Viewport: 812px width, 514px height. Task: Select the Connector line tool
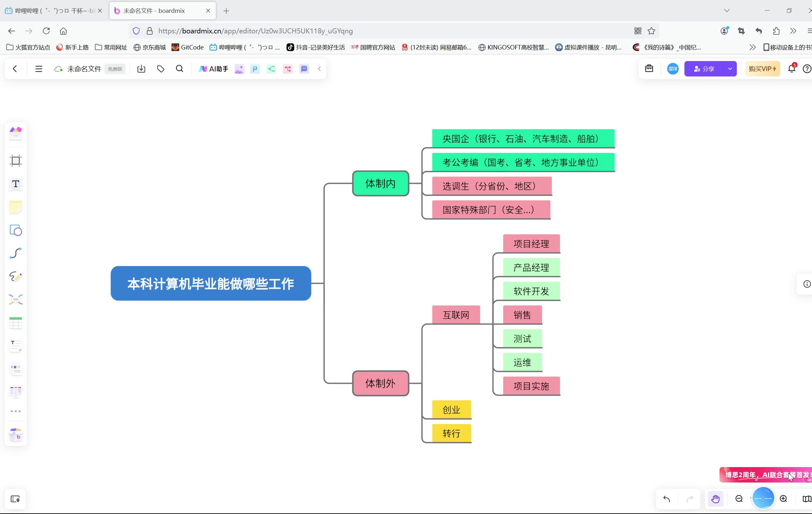pyautogui.click(x=16, y=253)
